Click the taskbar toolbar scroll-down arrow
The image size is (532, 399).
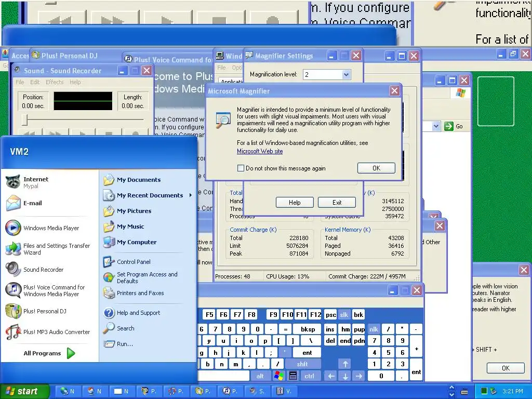[x=451, y=395]
